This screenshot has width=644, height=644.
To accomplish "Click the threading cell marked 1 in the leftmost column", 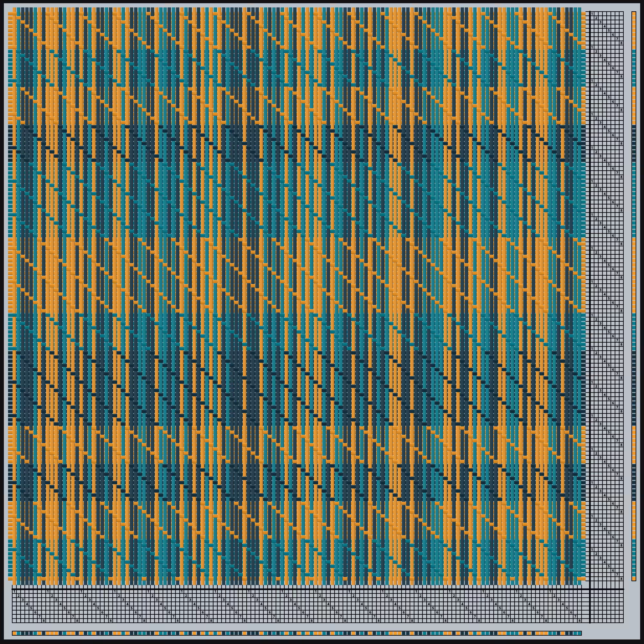I will [x=14, y=592].
